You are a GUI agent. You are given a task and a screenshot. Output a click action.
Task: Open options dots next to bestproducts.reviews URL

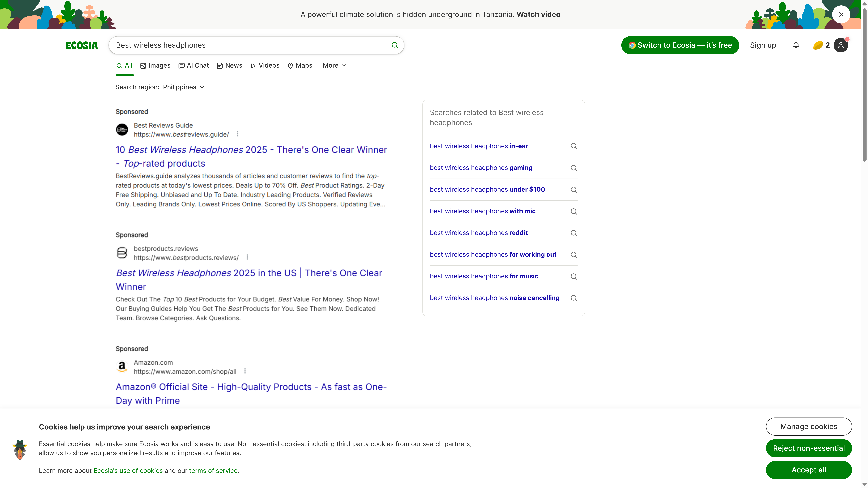pos(247,257)
